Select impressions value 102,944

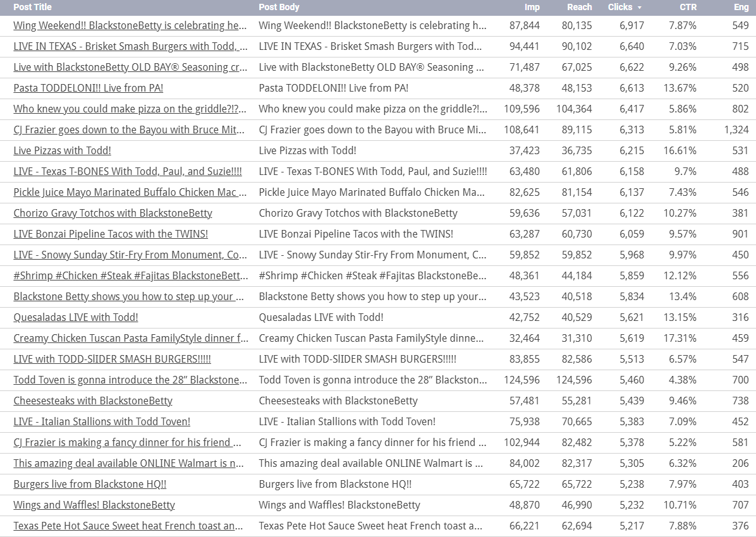[521, 442]
